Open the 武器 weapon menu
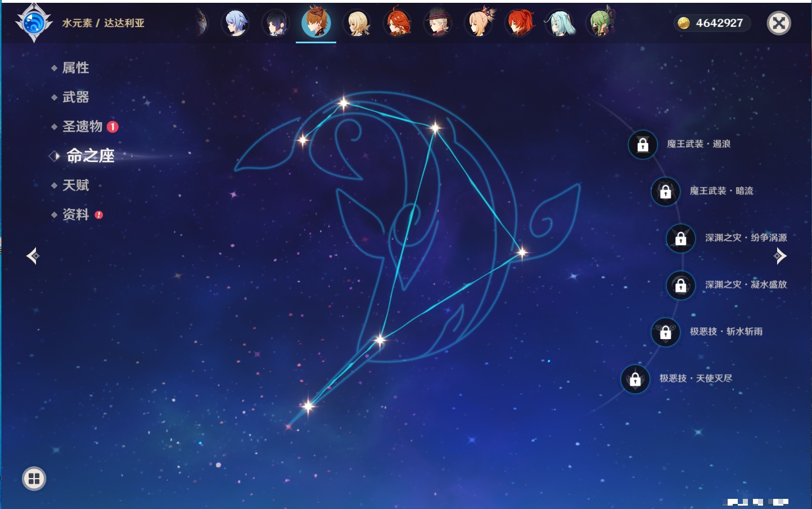 [x=75, y=97]
